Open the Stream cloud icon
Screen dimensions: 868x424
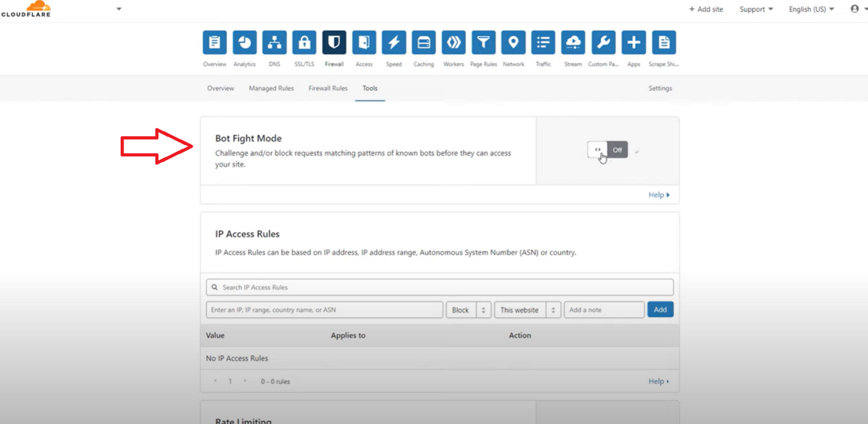coord(573,42)
